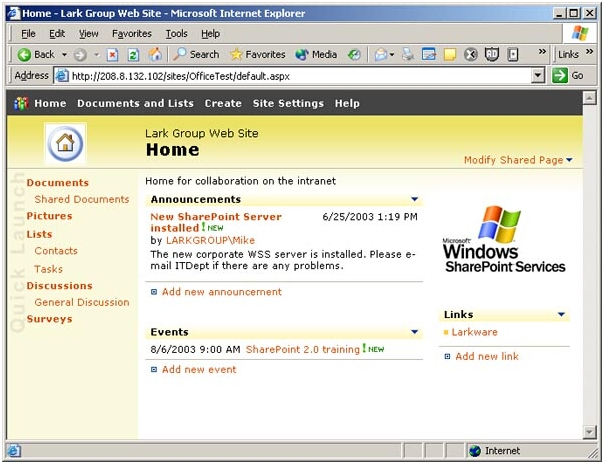Go to browser home page icon
Image resolution: width=604 pixels, height=464 pixels.
(x=155, y=55)
